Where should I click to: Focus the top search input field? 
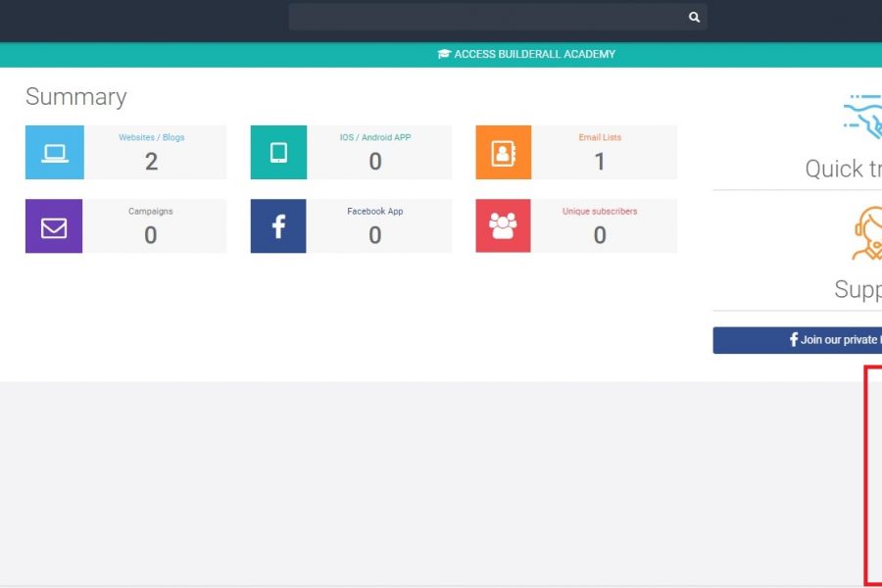(487, 17)
